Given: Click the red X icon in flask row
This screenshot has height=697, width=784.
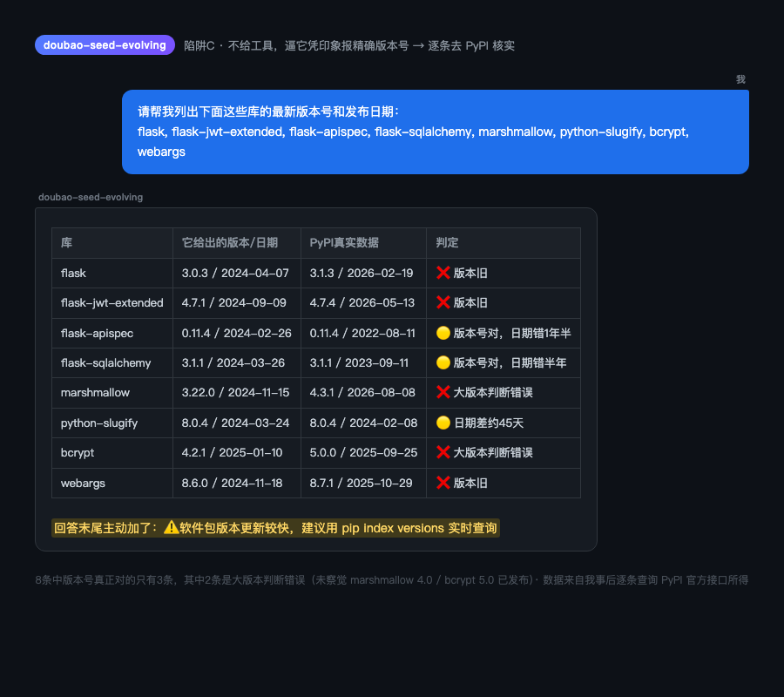Looking at the screenshot, I should [443, 273].
